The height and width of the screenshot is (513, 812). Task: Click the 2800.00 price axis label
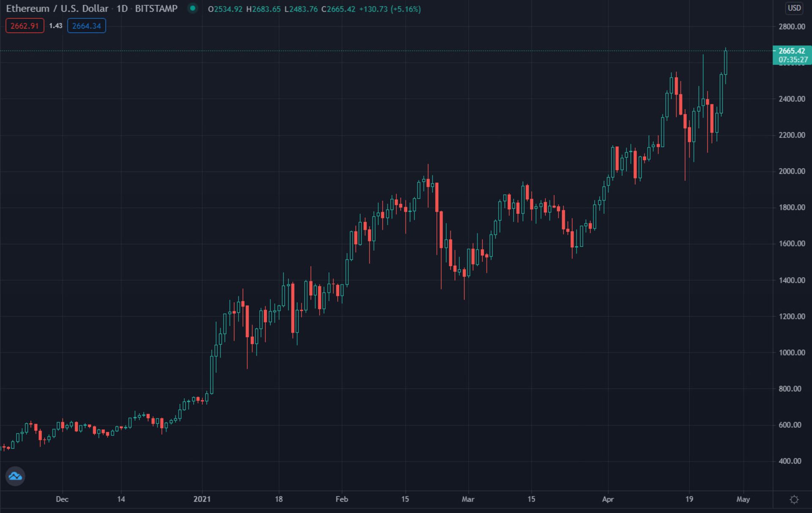pos(792,27)
